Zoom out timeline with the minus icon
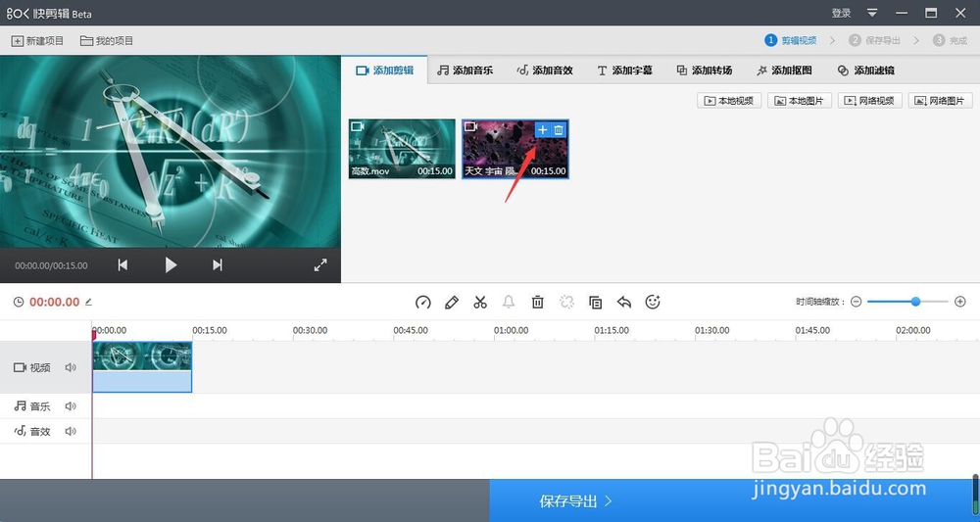The height and width of the screenshot is (522, 980). 857,302
